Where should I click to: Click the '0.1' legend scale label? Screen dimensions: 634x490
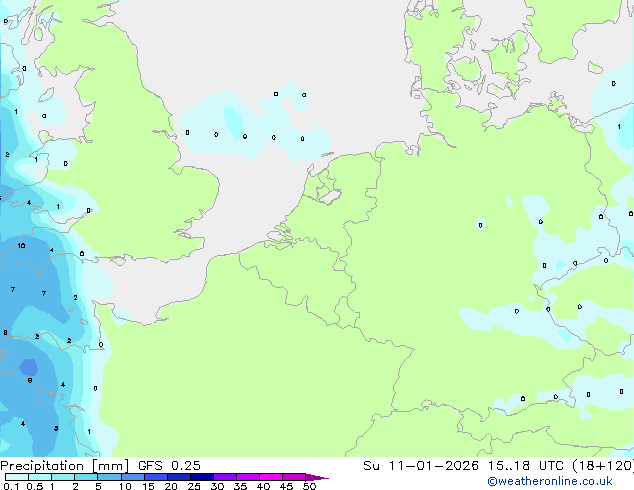click(11, 486)
